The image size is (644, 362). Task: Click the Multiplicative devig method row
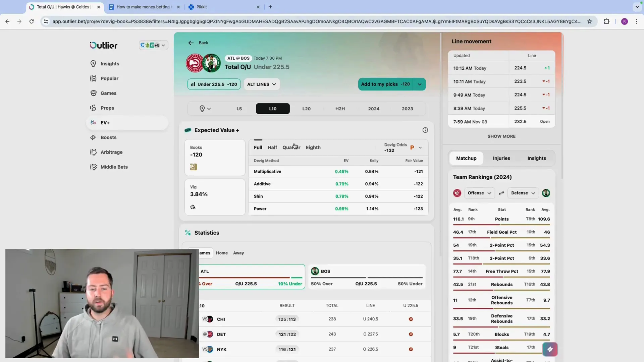338,172
